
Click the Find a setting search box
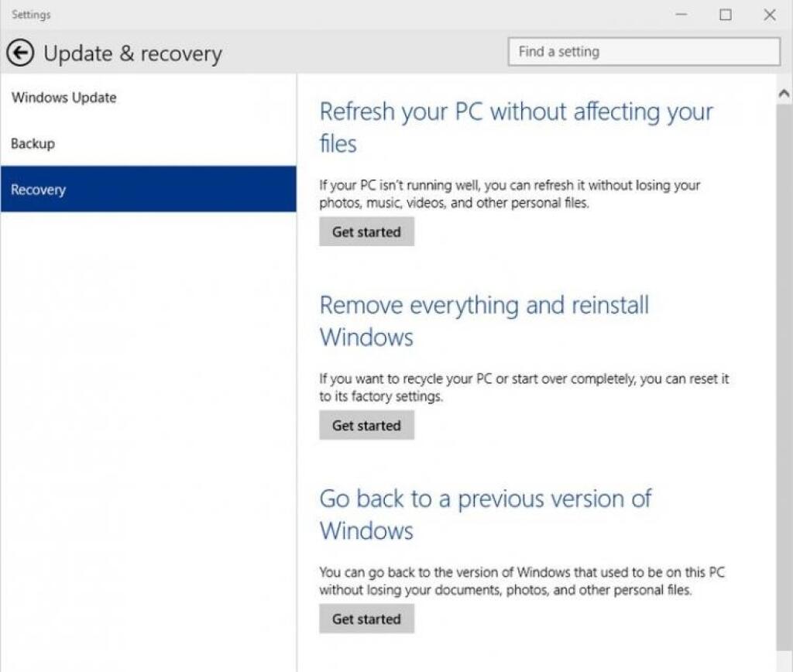tap(644, 52)
